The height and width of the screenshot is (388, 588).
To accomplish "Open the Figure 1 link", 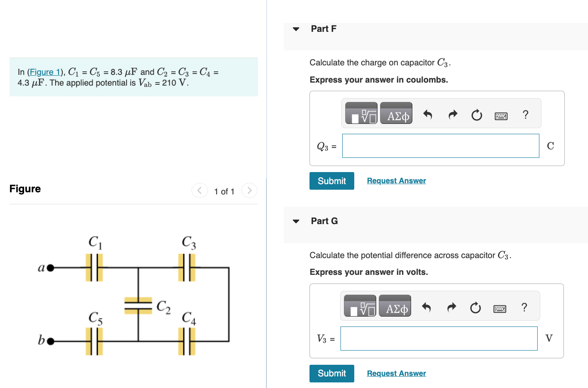I will click(x=45, y=72).
